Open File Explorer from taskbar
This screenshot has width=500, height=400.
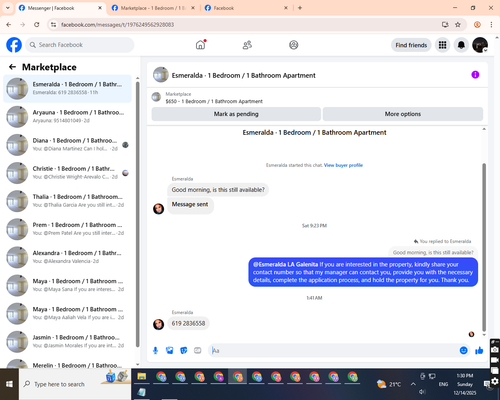[142, 377]
